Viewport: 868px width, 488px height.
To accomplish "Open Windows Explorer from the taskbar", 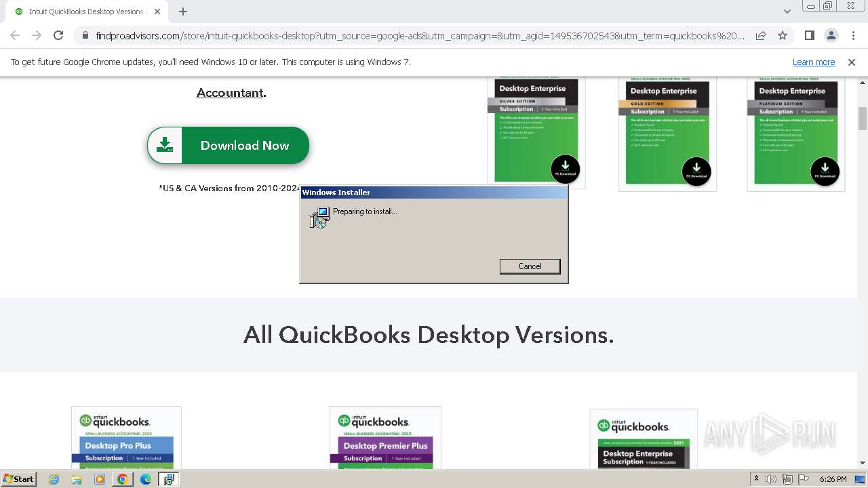I will tap(77, 479).
